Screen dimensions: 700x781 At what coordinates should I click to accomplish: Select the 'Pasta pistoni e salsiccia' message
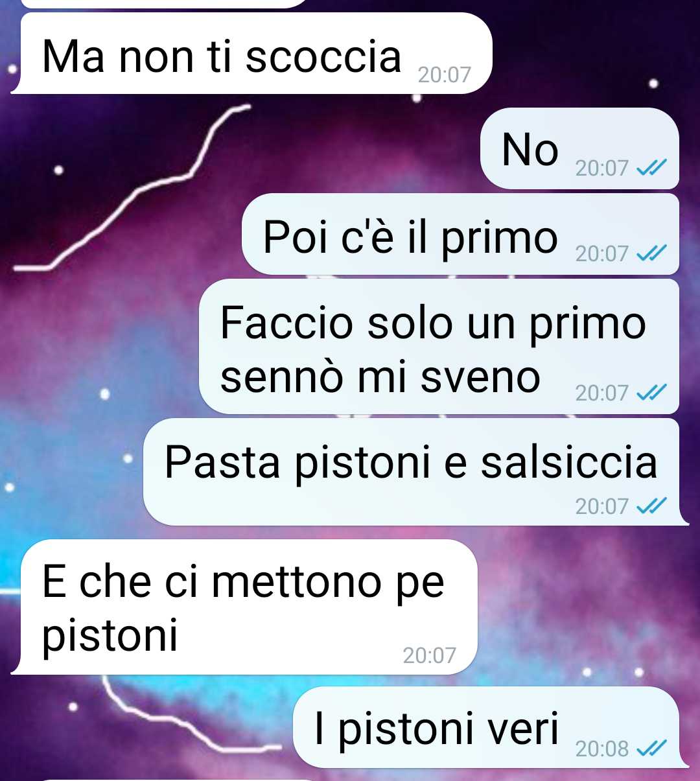point(415,472)
